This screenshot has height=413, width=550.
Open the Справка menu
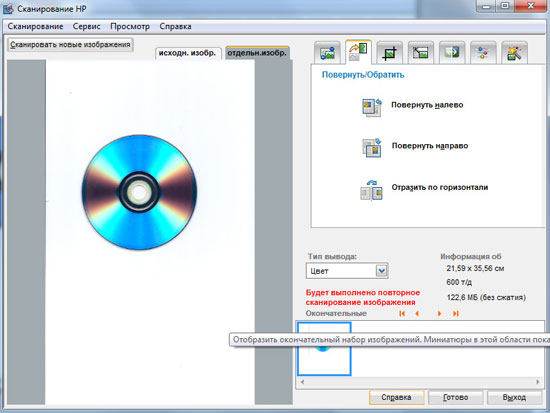pyautogui.click(x=175, y=26)
